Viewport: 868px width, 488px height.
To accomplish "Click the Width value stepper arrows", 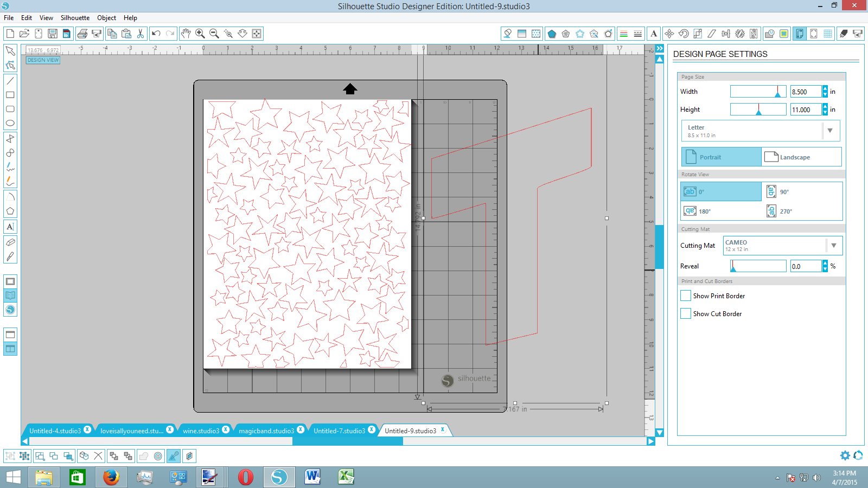I will tap(825, 92).
